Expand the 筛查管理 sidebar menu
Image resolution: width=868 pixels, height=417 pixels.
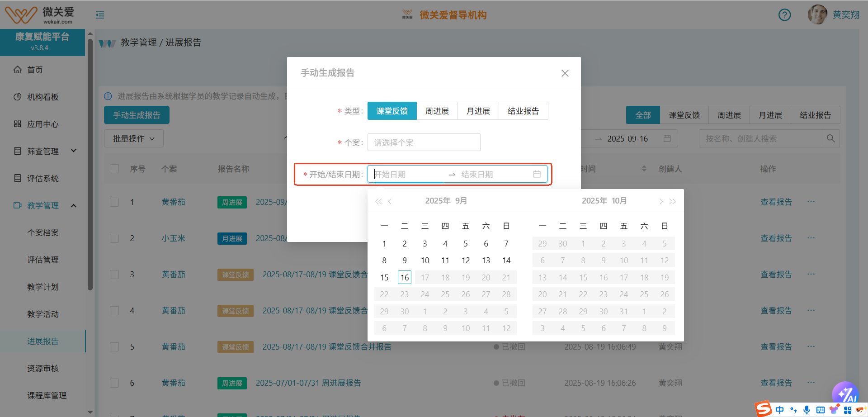[x=43, y=151]
